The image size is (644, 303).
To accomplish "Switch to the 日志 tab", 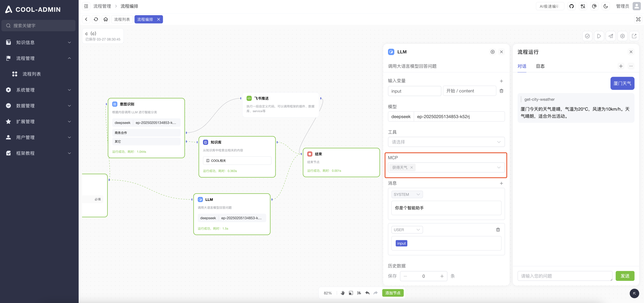I will pos(540,66).
